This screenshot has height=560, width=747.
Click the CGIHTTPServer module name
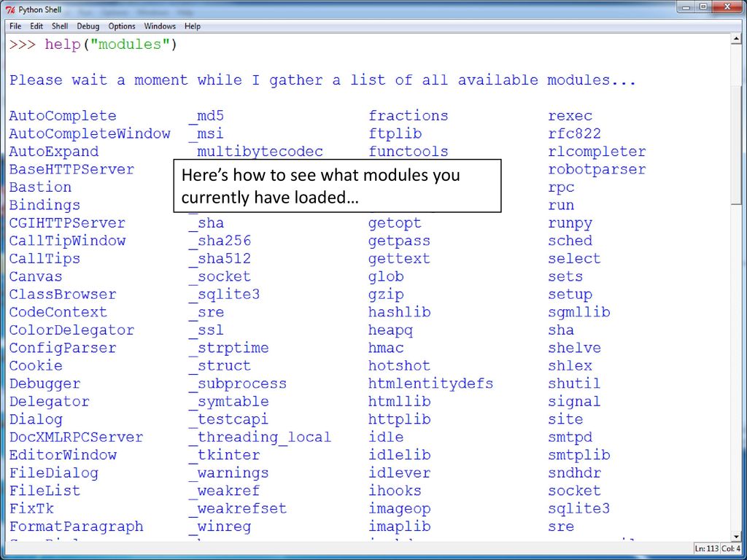(x=67, y=223)
